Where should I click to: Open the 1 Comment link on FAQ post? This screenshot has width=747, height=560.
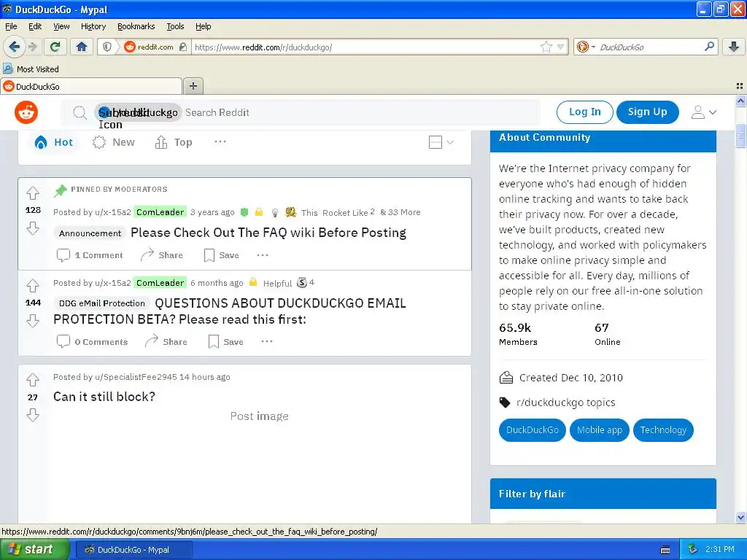(x=90, y=255)
